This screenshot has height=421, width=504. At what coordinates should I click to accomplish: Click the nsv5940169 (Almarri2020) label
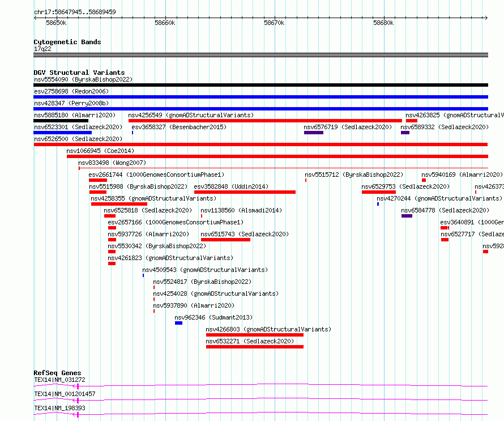pyautogui.click(x=462, y=175)
